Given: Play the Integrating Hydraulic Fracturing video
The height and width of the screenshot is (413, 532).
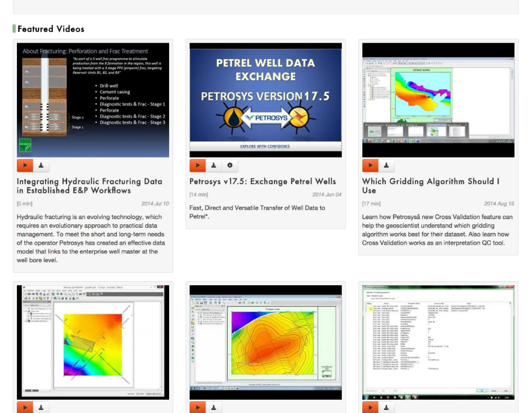Looking at the screenshot, I should pyautogui.click(x=24, y=165).
